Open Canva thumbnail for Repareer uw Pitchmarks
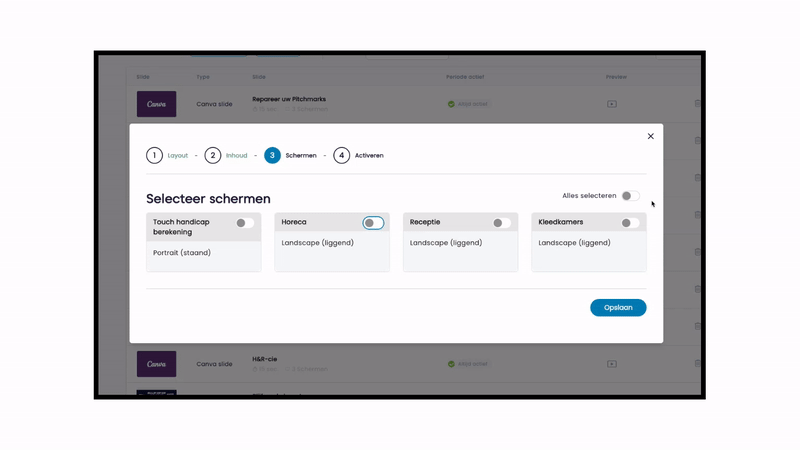The height and width of the screenshot is (450, 800). 156,104
